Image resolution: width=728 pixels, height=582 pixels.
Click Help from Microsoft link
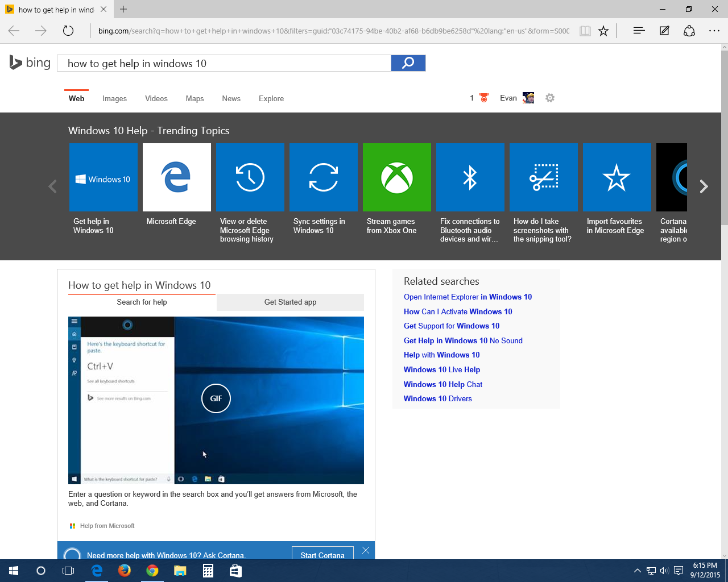(x=107, y=526)
